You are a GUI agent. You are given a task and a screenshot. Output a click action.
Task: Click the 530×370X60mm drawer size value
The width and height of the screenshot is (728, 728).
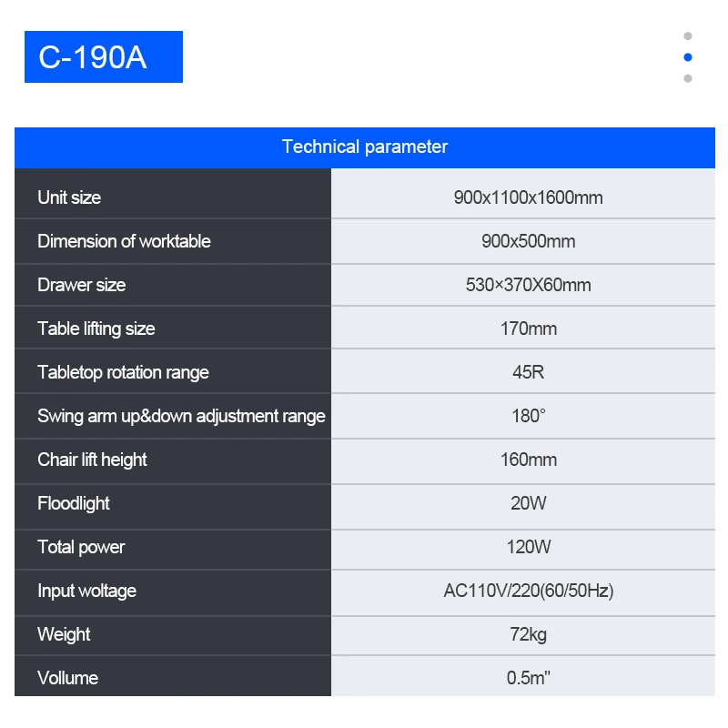(x=528, y=285)
